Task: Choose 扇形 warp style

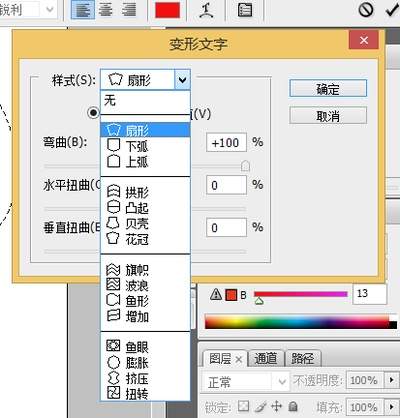Action: coord(145,130)
